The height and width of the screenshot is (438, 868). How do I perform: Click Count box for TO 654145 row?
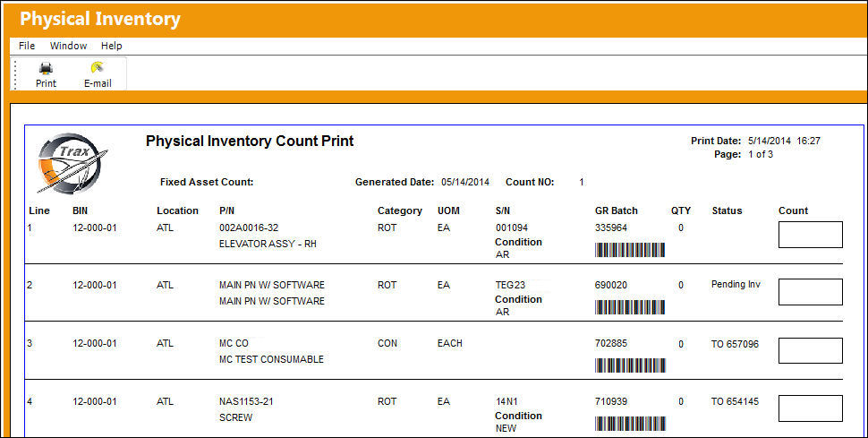(x=811, y=408)
